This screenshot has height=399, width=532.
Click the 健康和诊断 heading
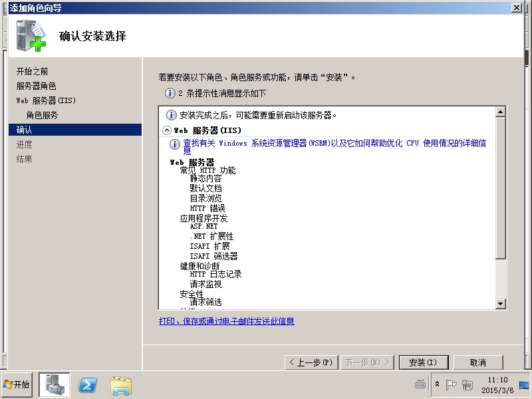(200, 266)
